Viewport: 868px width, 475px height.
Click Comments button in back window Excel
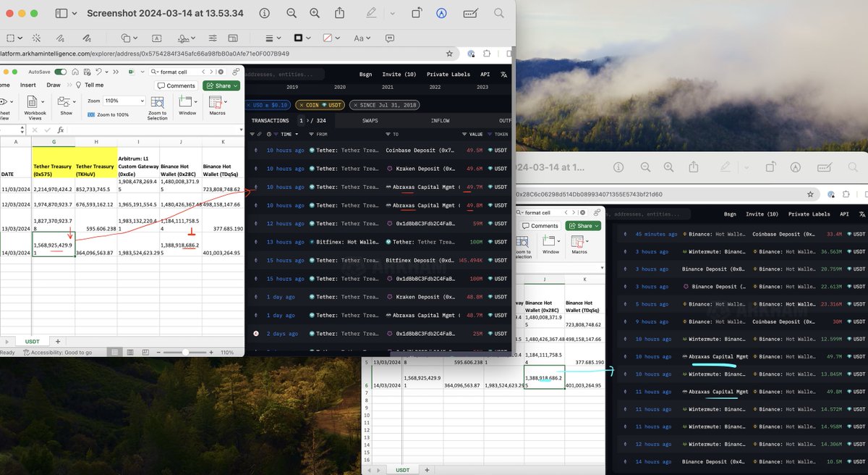pyautogui.click(x=540, y=226)
